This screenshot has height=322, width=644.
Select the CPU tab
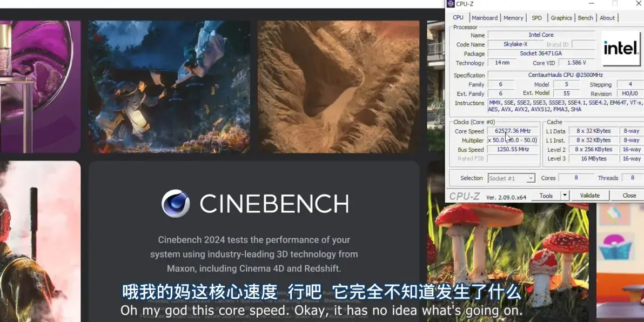click(x=458, y=17)
